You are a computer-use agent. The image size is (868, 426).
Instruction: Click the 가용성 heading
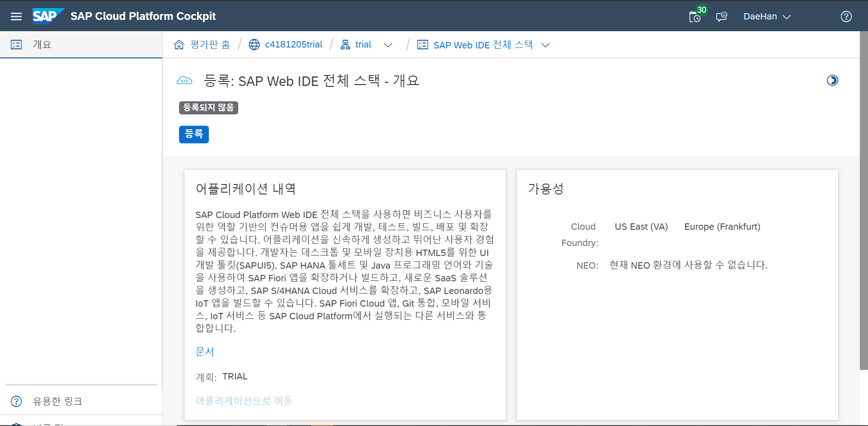(x=546, y=189)
